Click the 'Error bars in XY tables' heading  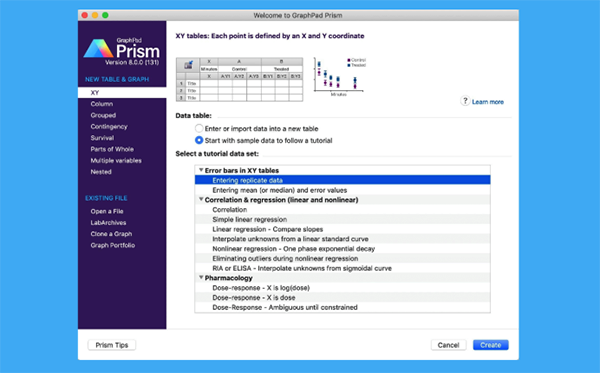[242, 171]
